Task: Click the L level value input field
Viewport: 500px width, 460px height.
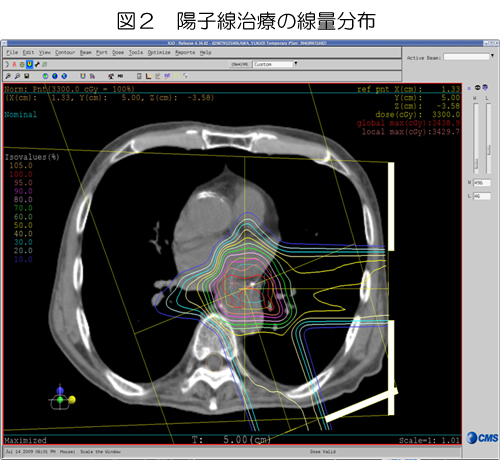Action: point(482,196)
